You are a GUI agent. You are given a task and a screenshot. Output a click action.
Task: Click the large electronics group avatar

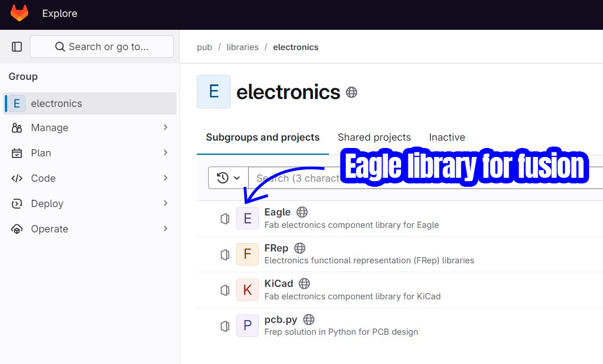[x=214, y=92]
